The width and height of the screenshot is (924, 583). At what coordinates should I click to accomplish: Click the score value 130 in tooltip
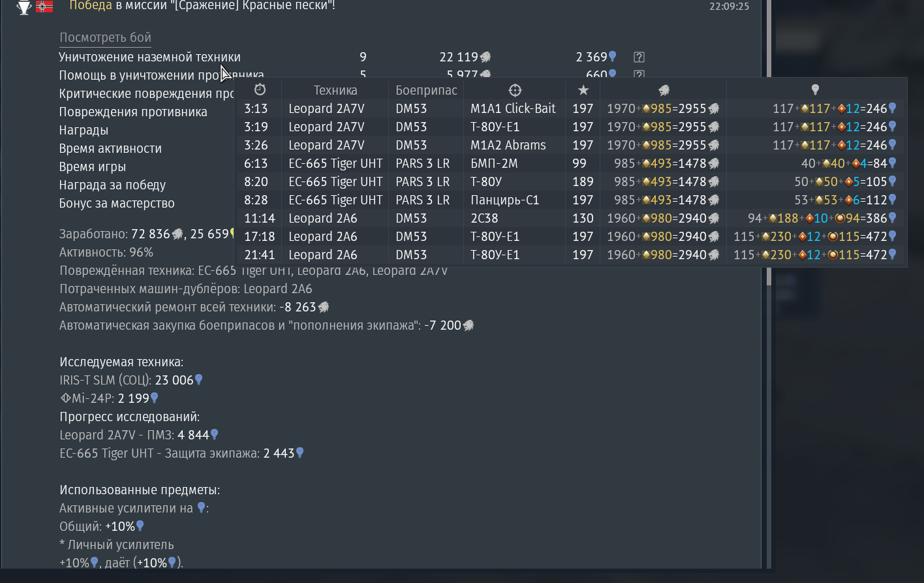pyautogui.click(x=583, y=218)
